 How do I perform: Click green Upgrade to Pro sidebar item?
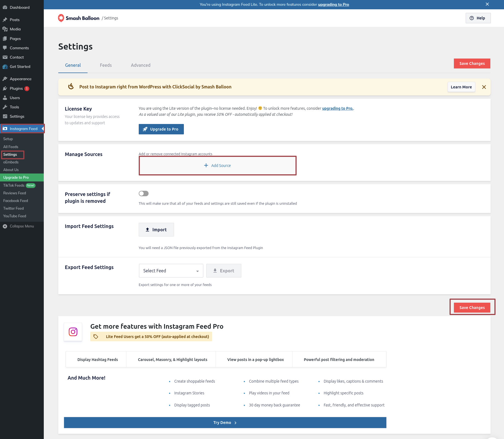(22, 177)
